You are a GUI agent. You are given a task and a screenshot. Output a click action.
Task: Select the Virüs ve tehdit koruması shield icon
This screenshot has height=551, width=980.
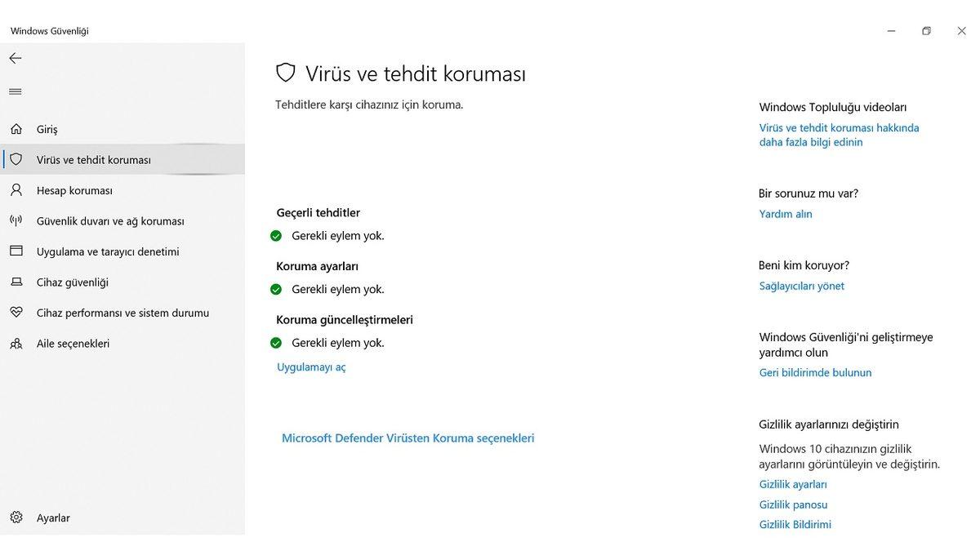click(15, 159)
